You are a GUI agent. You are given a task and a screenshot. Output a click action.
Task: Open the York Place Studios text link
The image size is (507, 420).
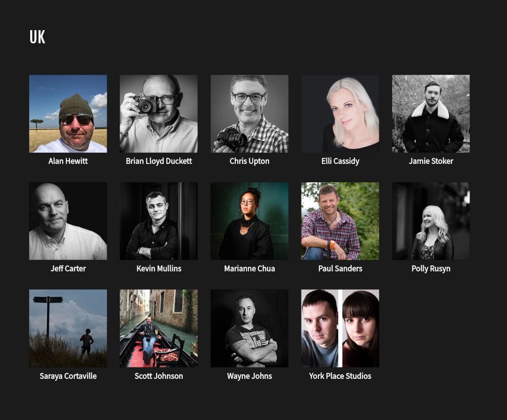coord(340,376)
